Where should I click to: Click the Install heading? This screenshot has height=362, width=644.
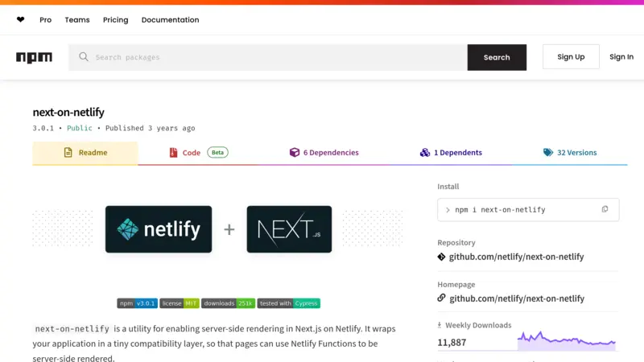(x=448, y=187)
